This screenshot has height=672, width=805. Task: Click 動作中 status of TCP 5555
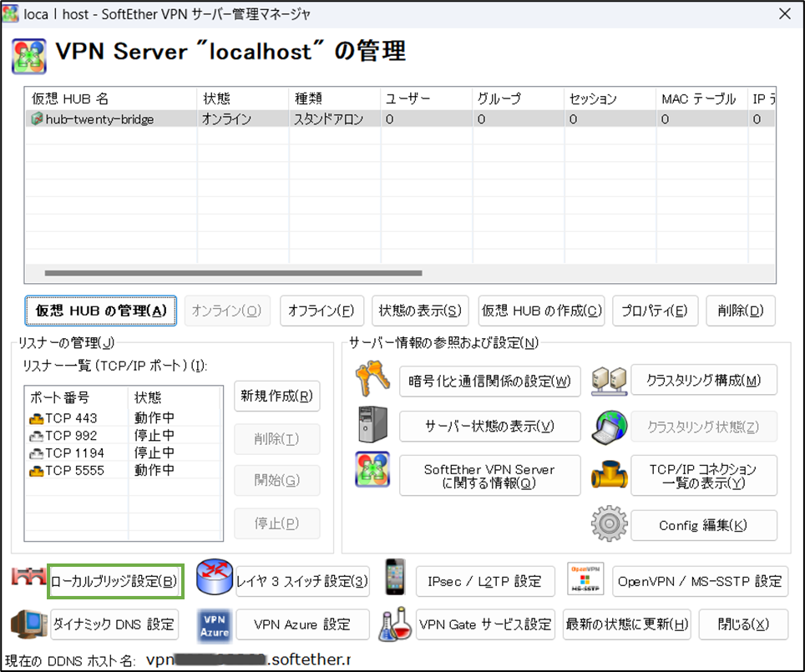tap(154, 470)
